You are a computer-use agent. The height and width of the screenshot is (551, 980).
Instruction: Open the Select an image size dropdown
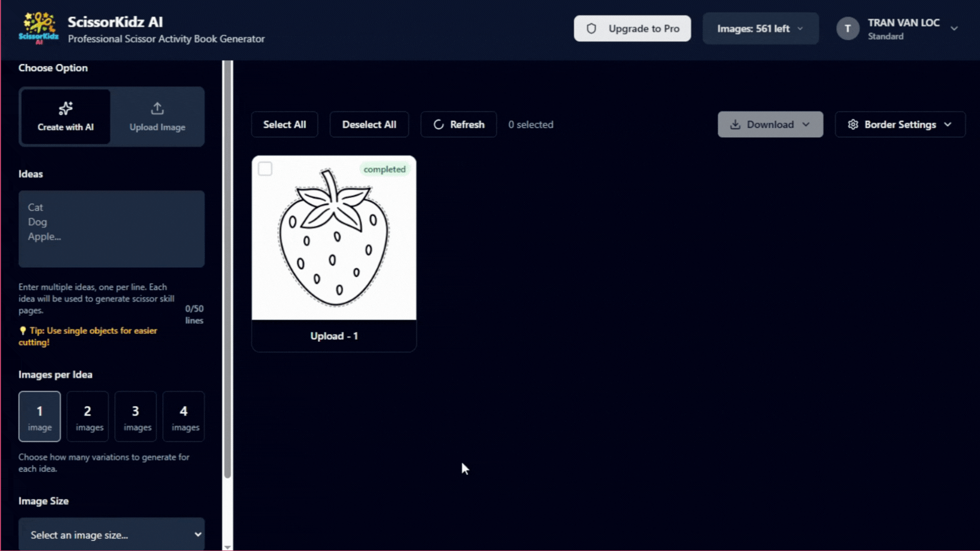112,535
